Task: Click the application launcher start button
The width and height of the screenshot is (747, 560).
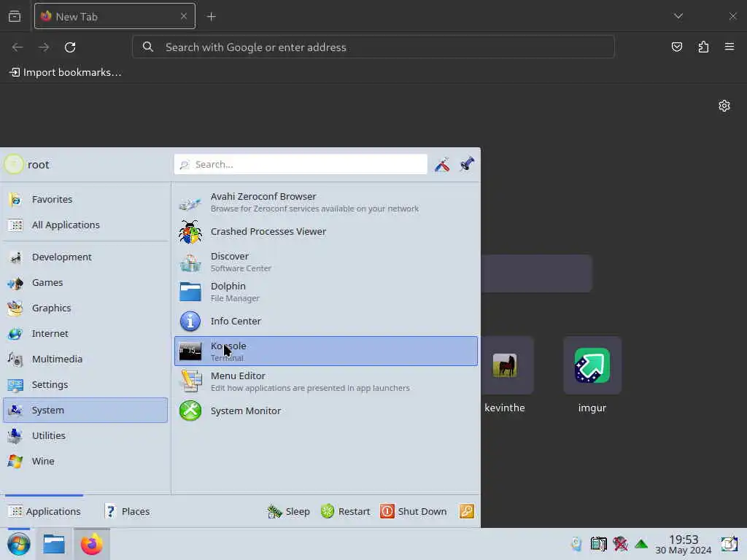Action: coord(18,544)
